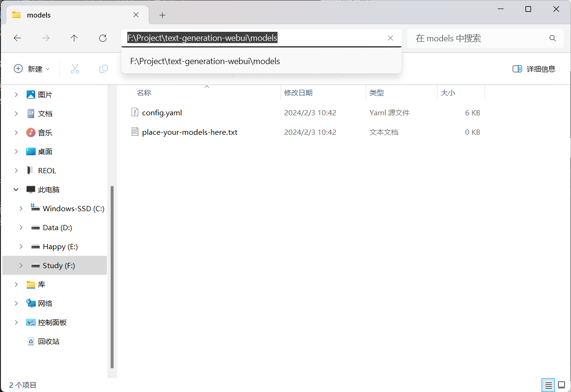Select the config.yaml file
Image resolution: width=571 pixels, height=392 pixels.
[x=162, y=113]
